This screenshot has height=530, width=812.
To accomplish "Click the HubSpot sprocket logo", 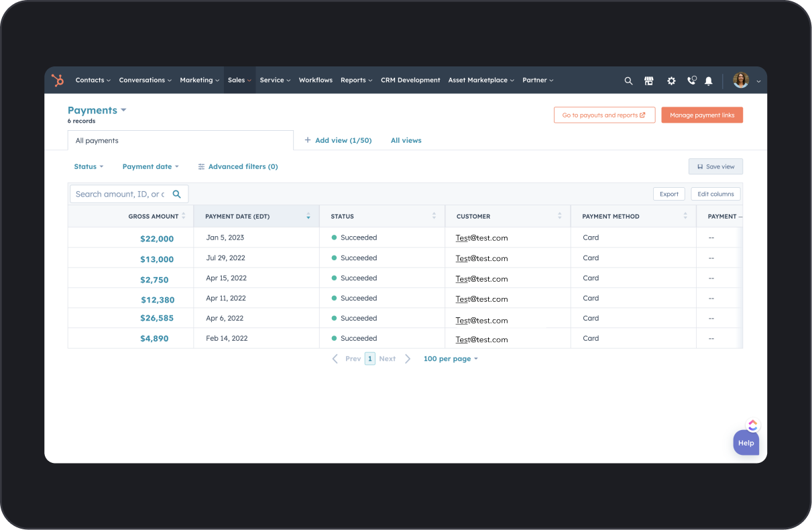I will [x=58, y=80].
